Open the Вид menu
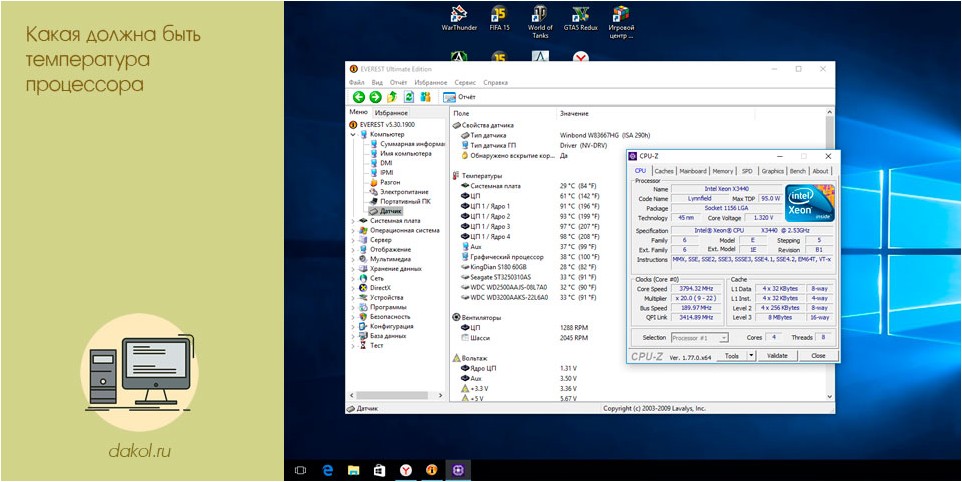Image resolution: width=962 pixels, height=482 pixels. click(x=377, y=82)
